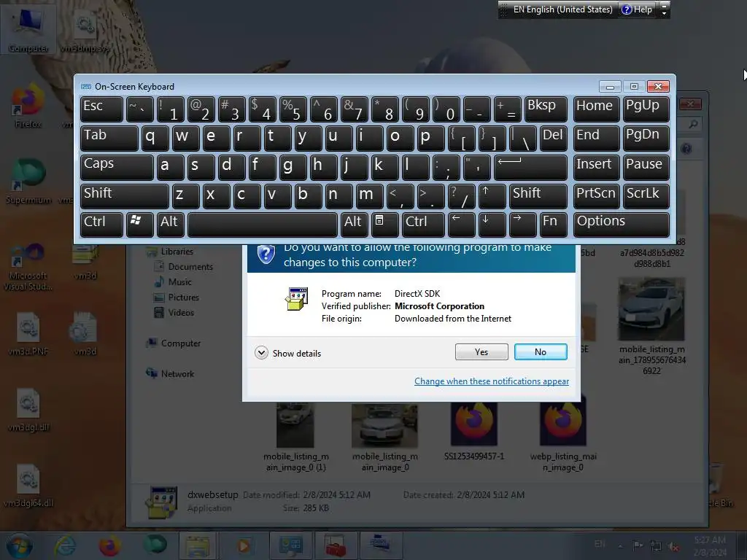This screenshot has width=747, height=560.
Task: Select Documents in Explorer navigation pane
Action: (x=185, y=267)
